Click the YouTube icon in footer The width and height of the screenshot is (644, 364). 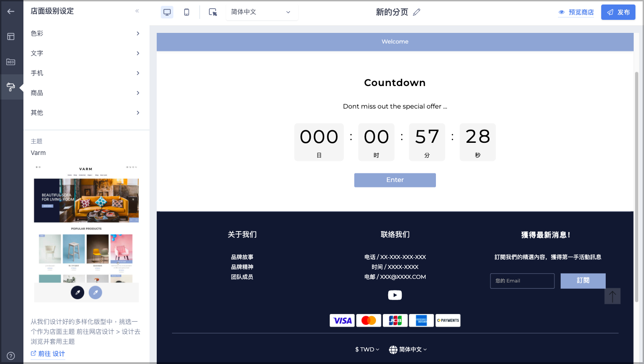point(395,295)
